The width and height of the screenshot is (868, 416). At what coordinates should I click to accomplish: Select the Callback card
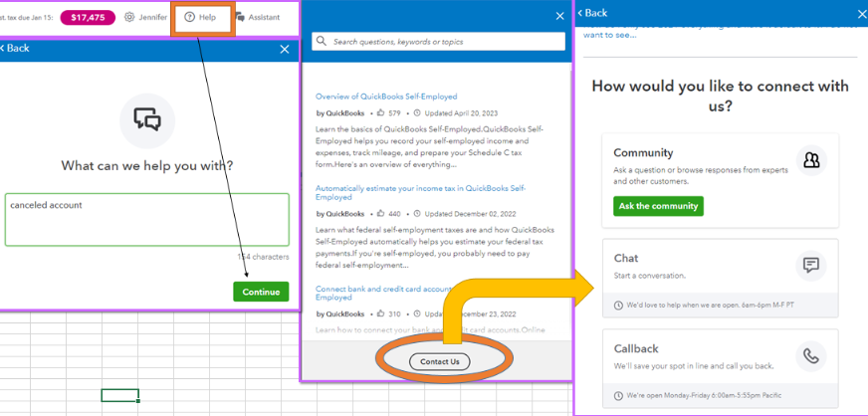click(x=721, y=368)
